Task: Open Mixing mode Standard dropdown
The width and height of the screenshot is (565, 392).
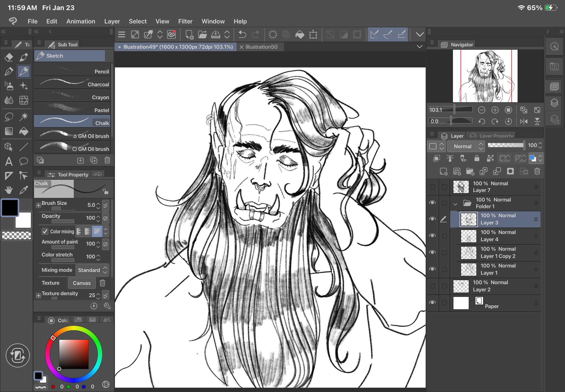Action: tap(92, 270)
